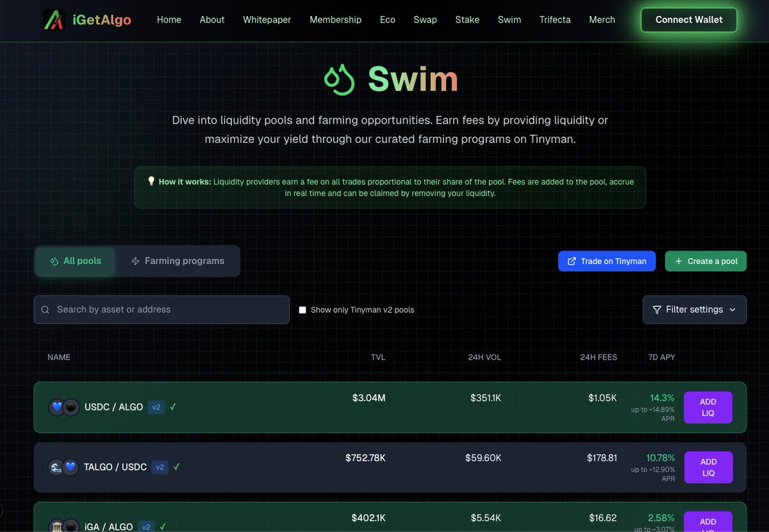Sort by the 24H FEES column header
Viewport: 769px width, 532px height.
tap(599, 357)
